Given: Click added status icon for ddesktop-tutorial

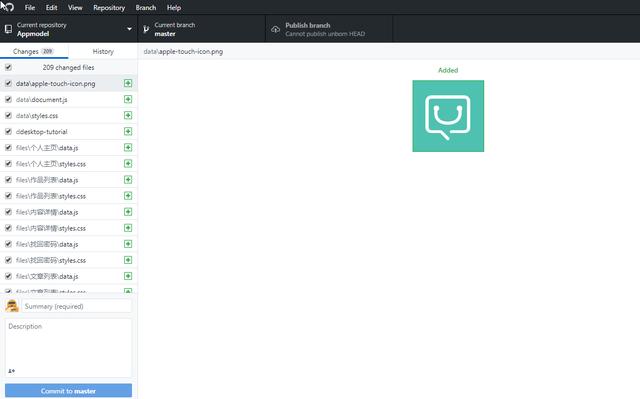Looking at the screenshot, I should (128, 131).
